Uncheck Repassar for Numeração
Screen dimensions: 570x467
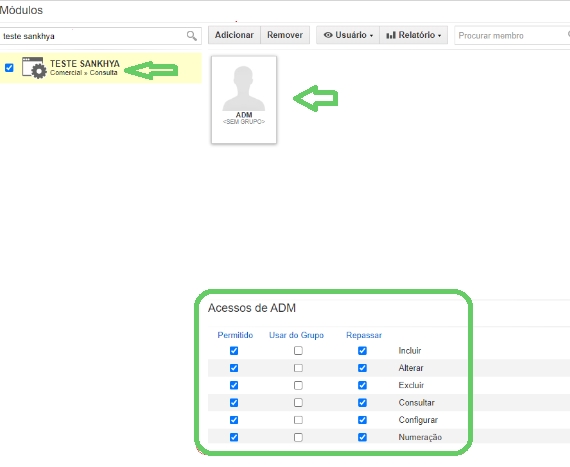(362, 437)
